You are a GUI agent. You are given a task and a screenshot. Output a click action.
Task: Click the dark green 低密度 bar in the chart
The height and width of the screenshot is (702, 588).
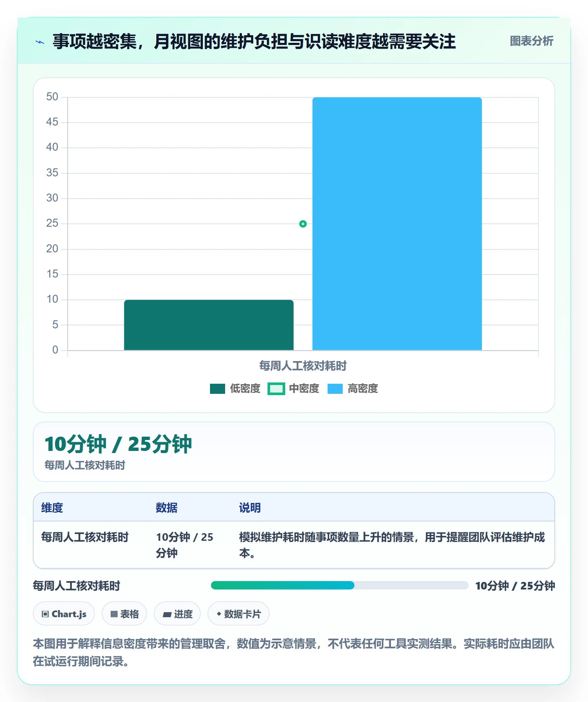(x=209, y=325)
